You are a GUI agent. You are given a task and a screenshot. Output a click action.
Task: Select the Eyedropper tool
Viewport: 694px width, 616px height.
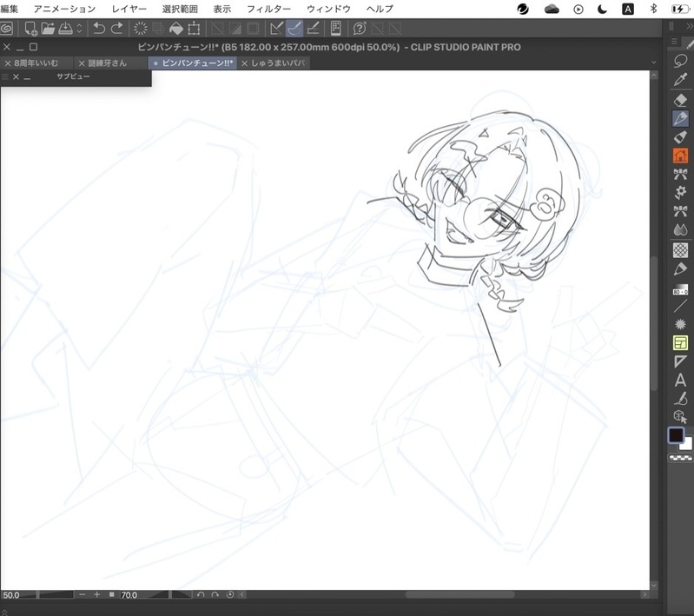pyautogui.click(x=680, y=80)
